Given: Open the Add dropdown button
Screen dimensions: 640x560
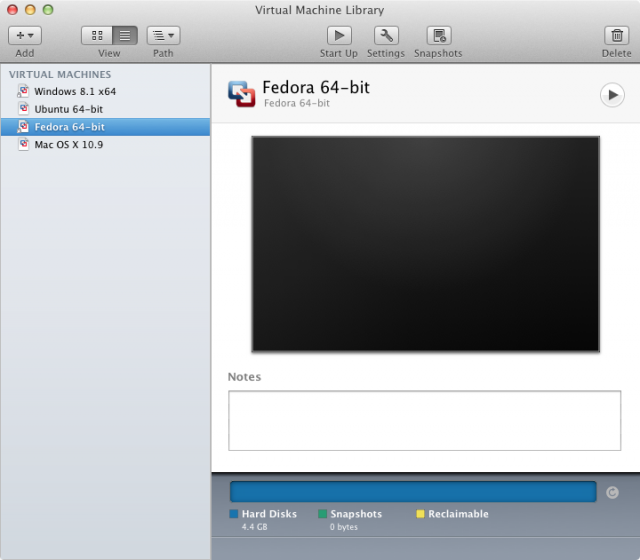Looking at the screenshot, I should [x=25, y=36].
